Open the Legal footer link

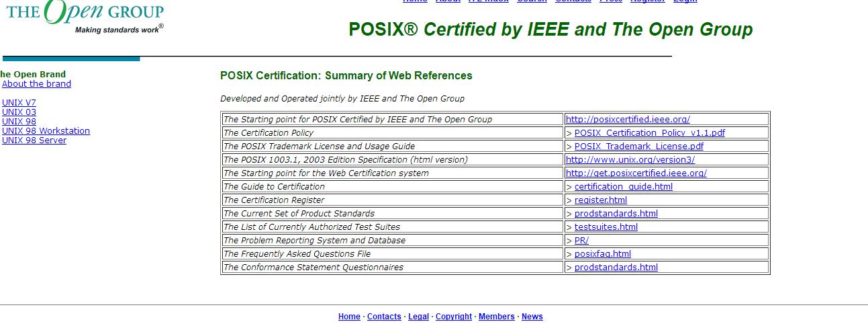418,317
